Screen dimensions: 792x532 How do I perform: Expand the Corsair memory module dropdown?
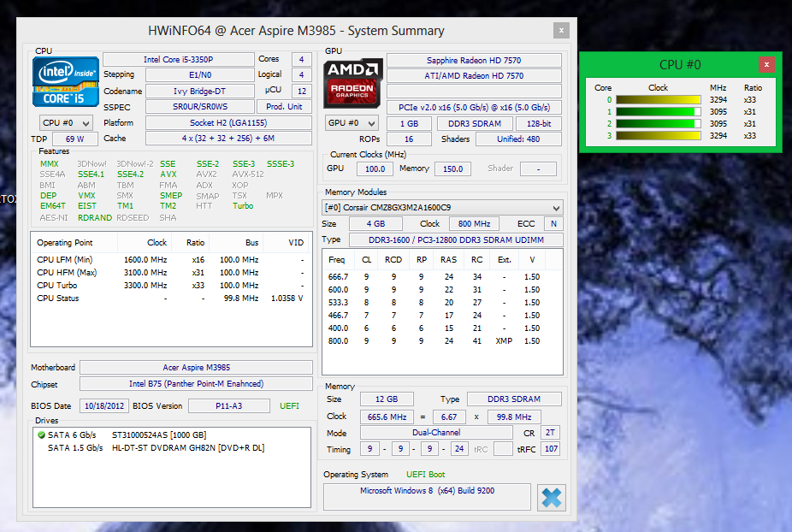[x=442, y=208]
